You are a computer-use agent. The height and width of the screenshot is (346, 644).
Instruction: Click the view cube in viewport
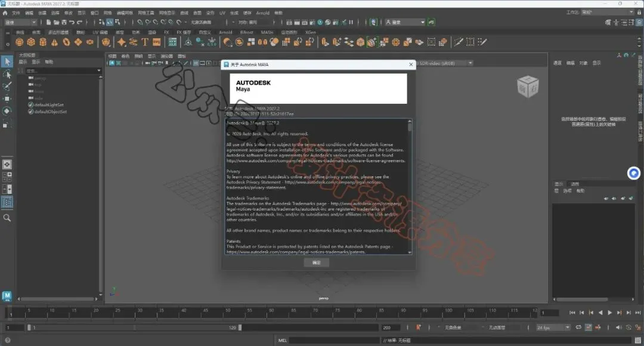coord(528,86)
